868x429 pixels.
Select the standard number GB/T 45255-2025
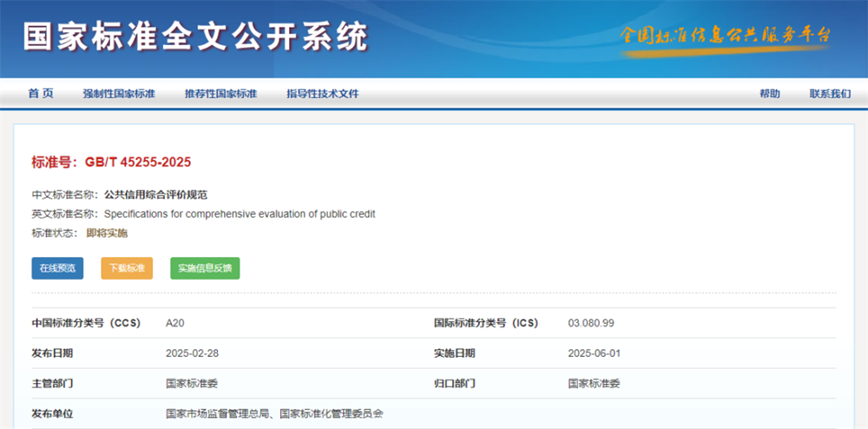tap(138, 162)
